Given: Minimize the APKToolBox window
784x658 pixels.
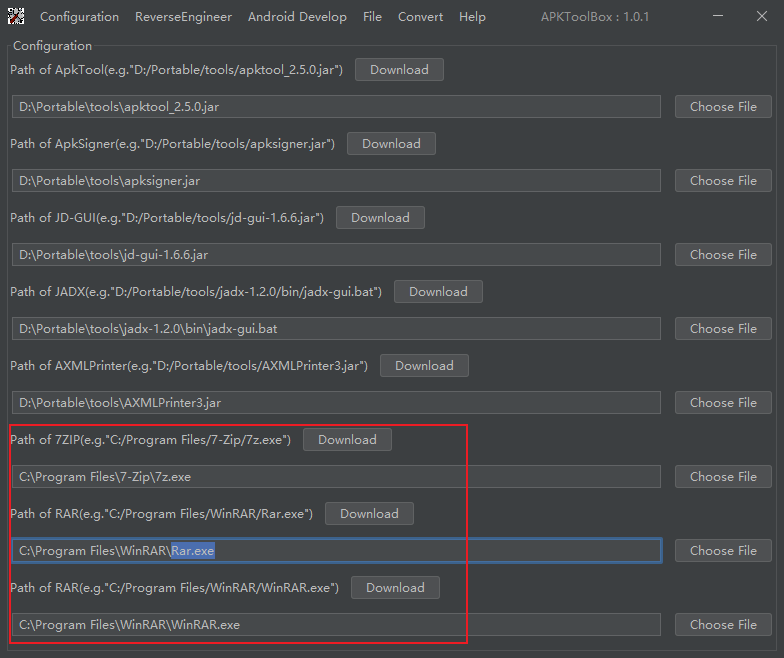Looking at the screenshot, I should 718,16.
